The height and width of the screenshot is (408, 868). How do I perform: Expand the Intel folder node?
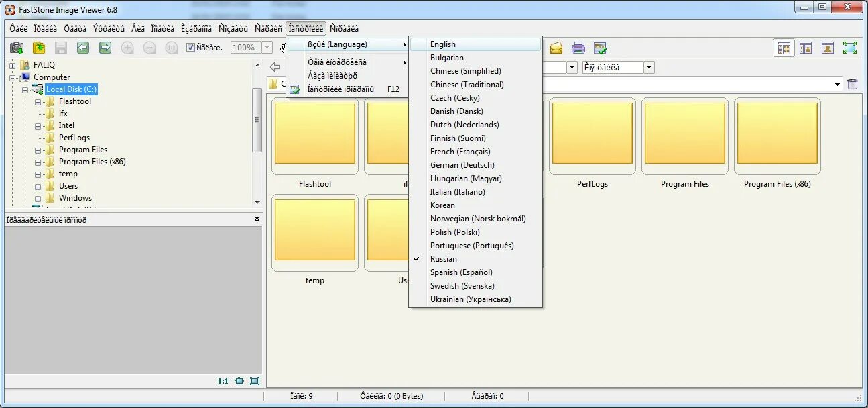pos(38,125)
